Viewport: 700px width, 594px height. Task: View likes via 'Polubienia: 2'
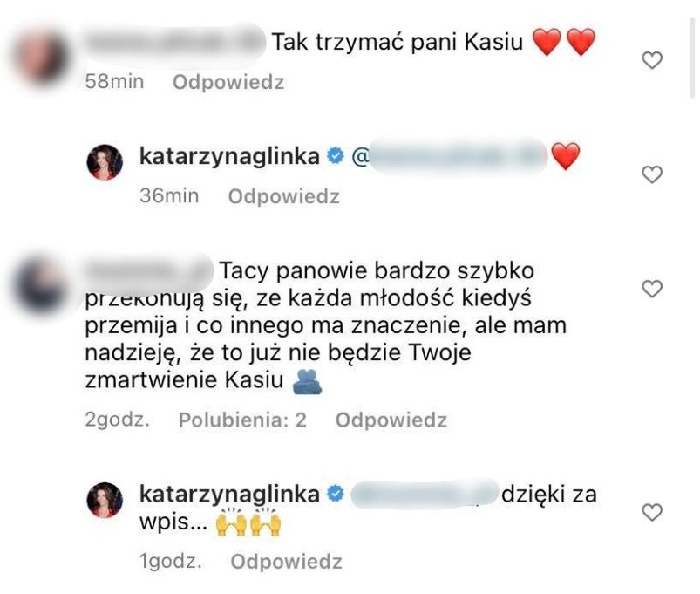tap(242, 420)
